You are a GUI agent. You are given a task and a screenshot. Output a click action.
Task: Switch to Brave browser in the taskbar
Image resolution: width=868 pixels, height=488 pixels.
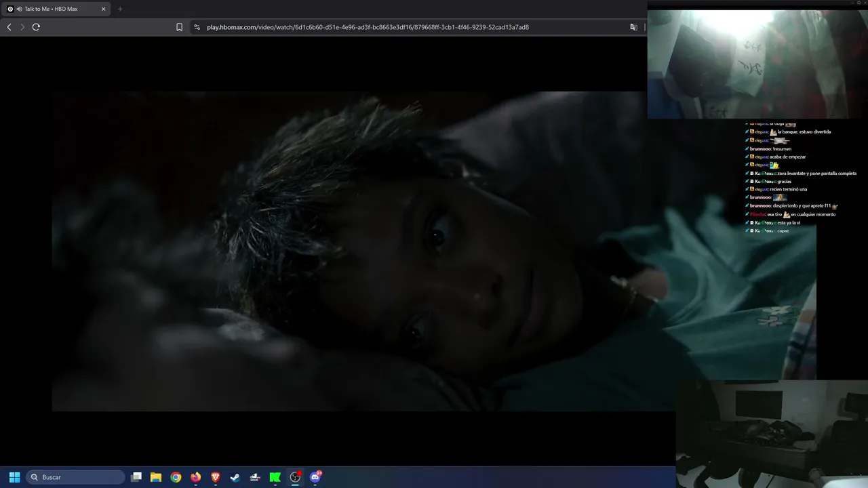[216, 477]
